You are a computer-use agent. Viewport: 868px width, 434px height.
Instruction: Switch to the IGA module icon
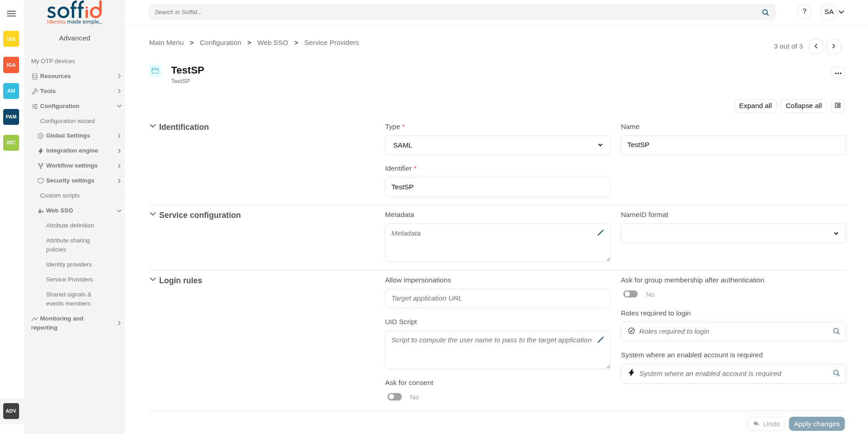tap(11, 65)
